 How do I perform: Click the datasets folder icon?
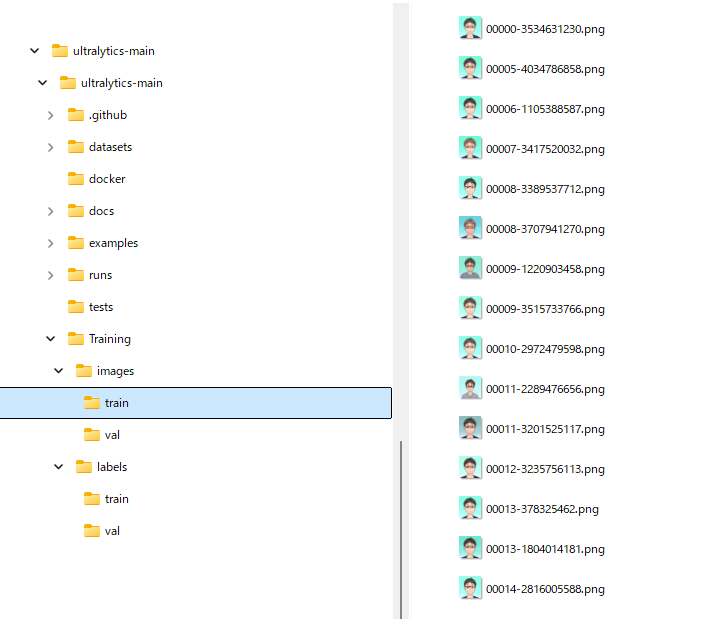[x=75, y=146]
